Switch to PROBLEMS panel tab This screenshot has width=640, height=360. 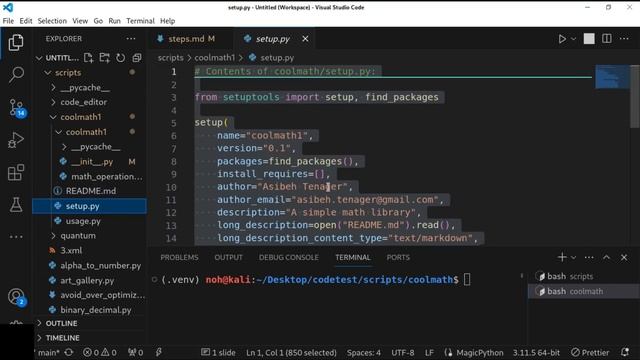pos(179,258)
